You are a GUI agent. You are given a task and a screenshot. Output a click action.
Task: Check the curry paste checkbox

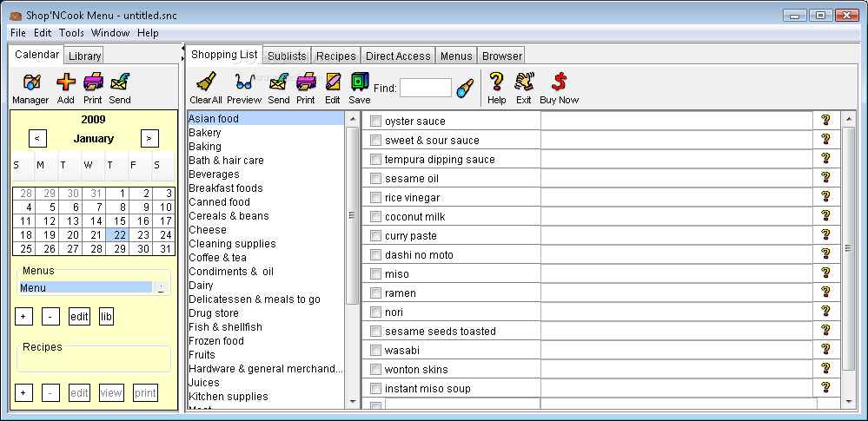pos(376,235)
